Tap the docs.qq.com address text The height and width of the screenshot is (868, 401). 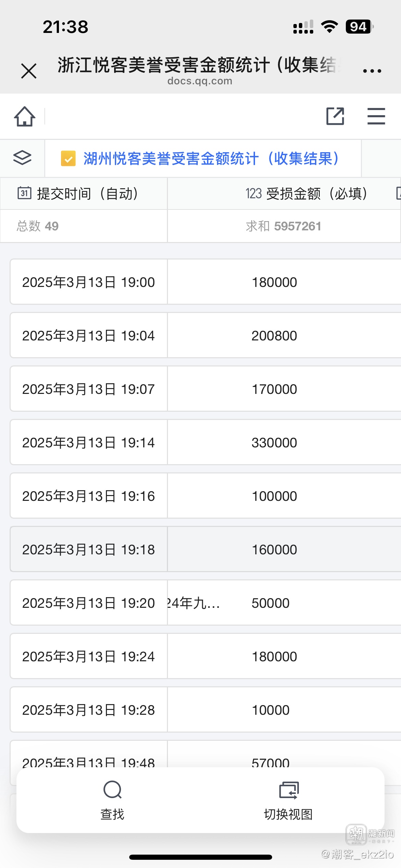(x=200, y=81)
